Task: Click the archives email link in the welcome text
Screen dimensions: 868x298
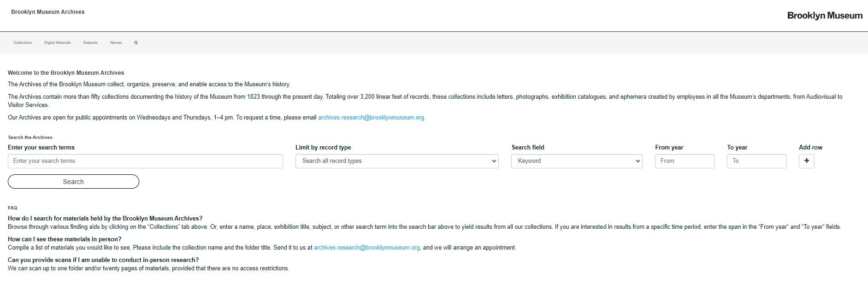Action: click(x=371, y=118)
